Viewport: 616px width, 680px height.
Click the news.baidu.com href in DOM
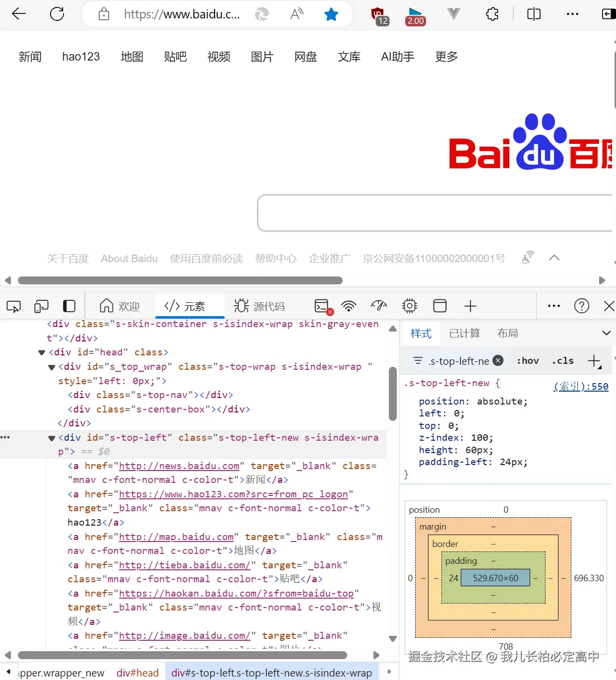[x=179, y=466]
